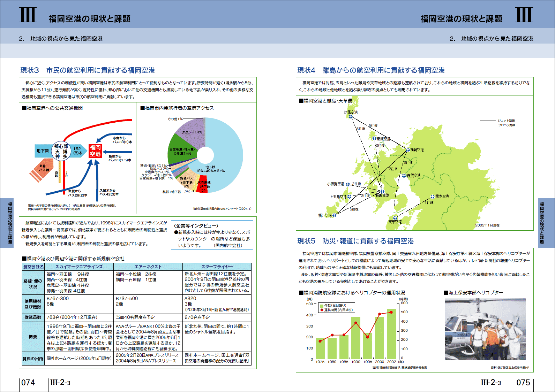Select the Nagasaki Airport (長崎空港) map marker
Image resolution: width=555 pixels, height=392 pixels.
382,191
